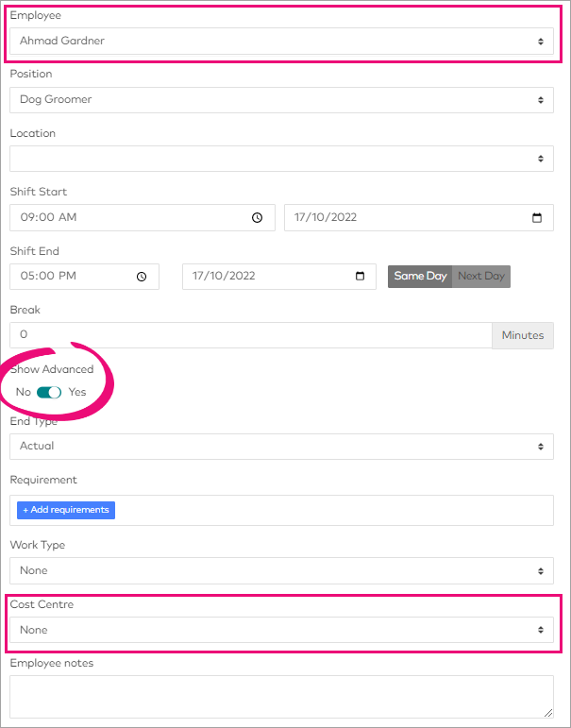Viewport: 571px width, 728px height.
Task: Click the Shift End calendar icon
Action: 360,277
